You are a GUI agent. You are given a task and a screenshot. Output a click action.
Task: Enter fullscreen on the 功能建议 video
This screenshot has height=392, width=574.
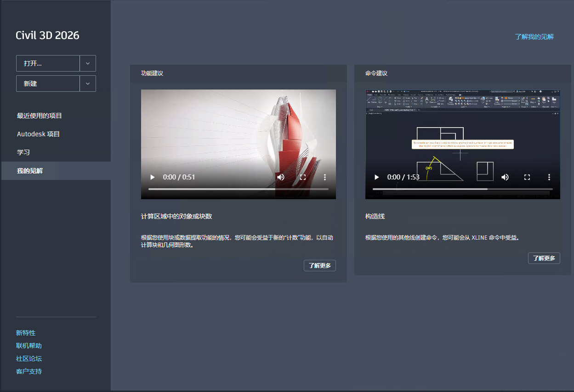(x=303, y=177)
